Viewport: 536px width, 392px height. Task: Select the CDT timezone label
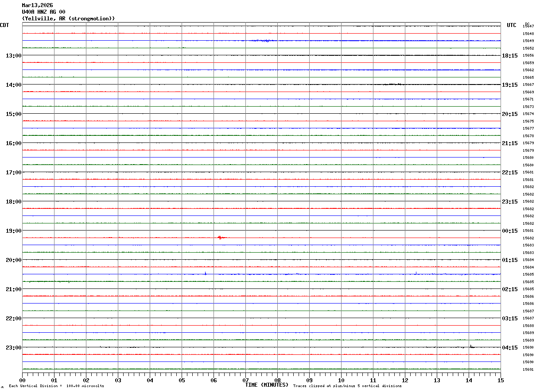coord(4,25)
